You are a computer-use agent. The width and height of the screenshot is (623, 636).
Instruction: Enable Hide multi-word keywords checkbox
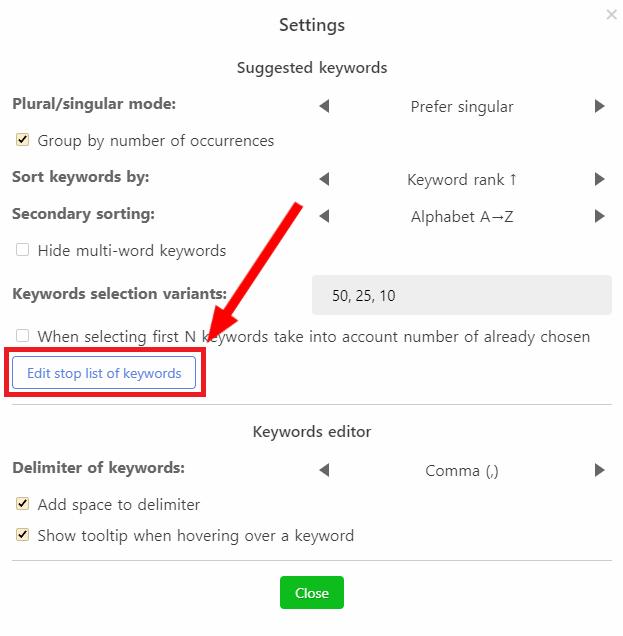coord(22,249)
